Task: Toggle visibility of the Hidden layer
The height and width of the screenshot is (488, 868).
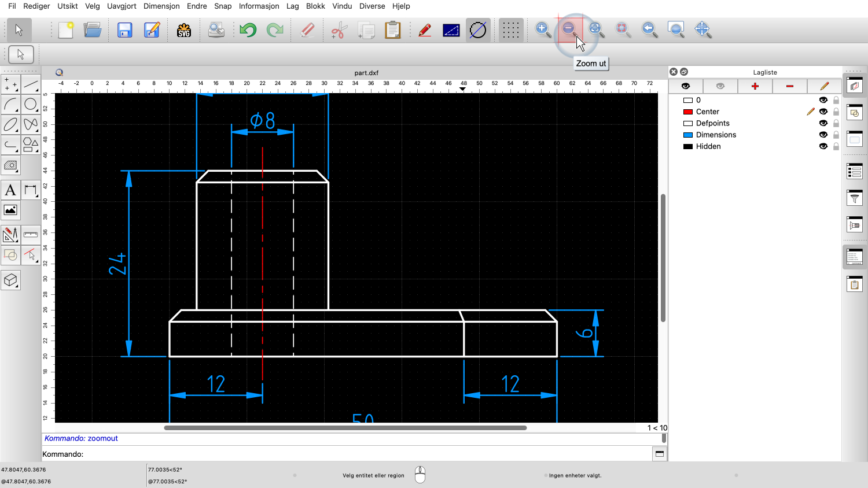Action: pos(823,146)
